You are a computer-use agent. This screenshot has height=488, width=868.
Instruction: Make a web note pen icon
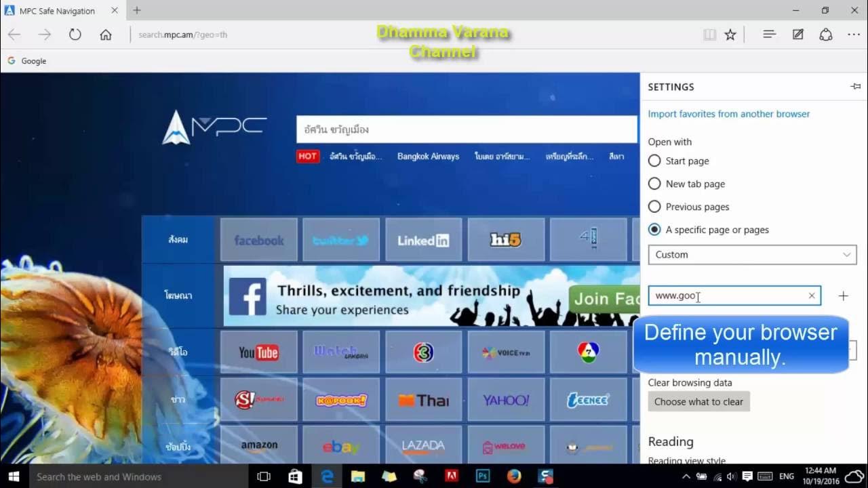coord(798,34)
